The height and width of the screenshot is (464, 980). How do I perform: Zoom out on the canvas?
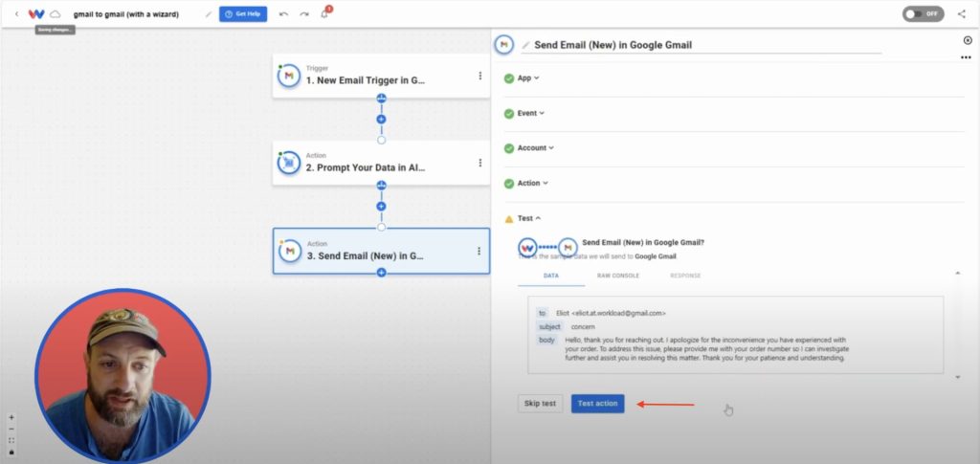coord(11,429)
